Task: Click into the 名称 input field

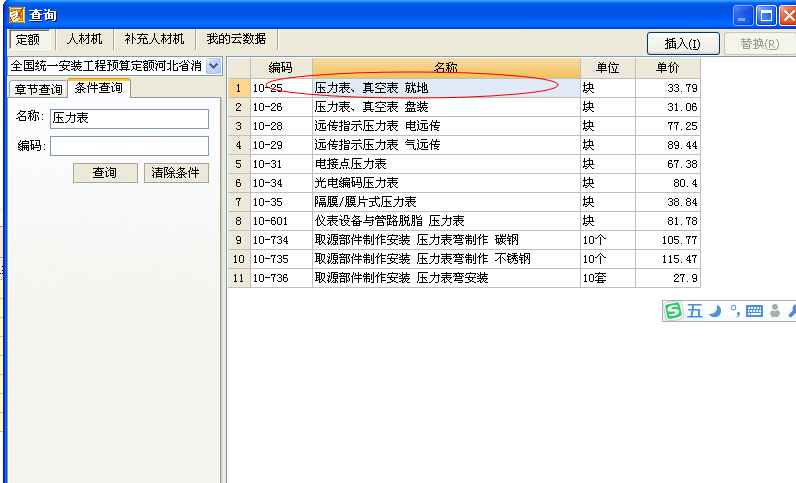Action: [x=129, y=119]
